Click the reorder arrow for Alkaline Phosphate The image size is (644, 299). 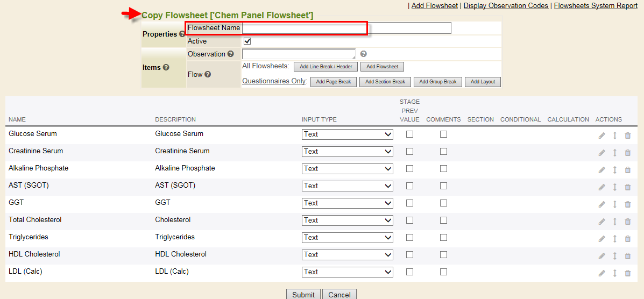tap(615, 169)
